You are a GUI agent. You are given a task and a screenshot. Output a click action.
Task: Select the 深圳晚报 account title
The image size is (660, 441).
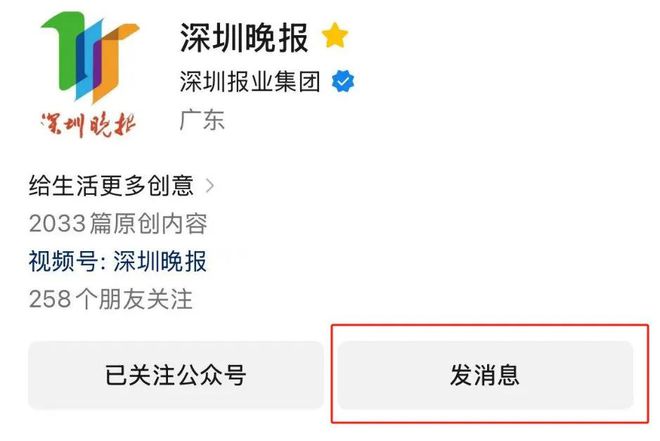click(x=244, y=38)
